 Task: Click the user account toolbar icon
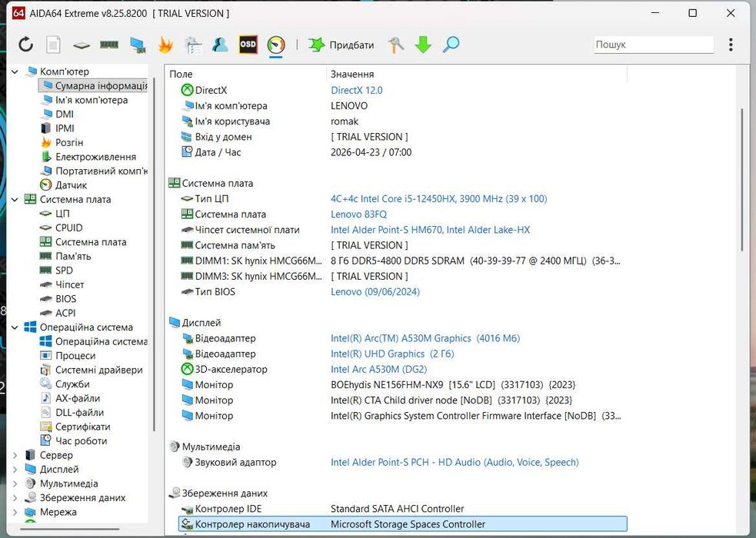tap(220, 45)
